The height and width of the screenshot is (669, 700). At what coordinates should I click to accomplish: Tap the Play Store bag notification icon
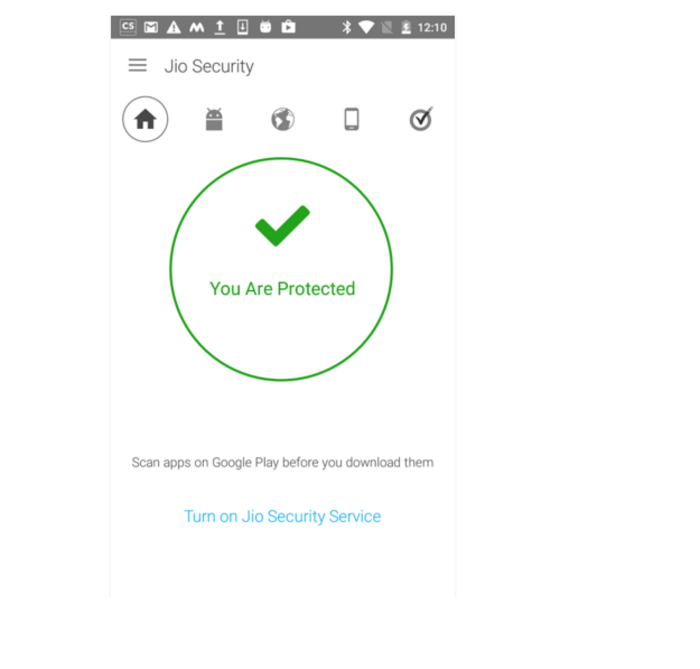point(288,27)
